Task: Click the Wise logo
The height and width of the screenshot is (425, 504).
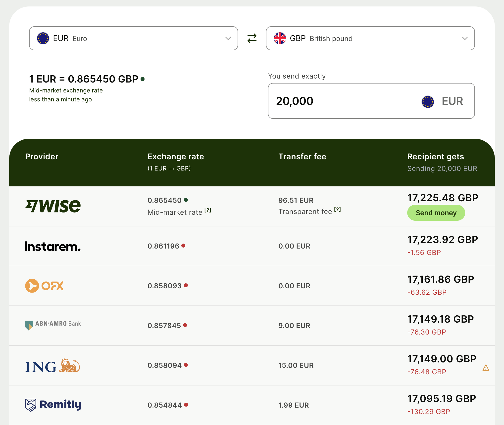Action: point(53,206)
